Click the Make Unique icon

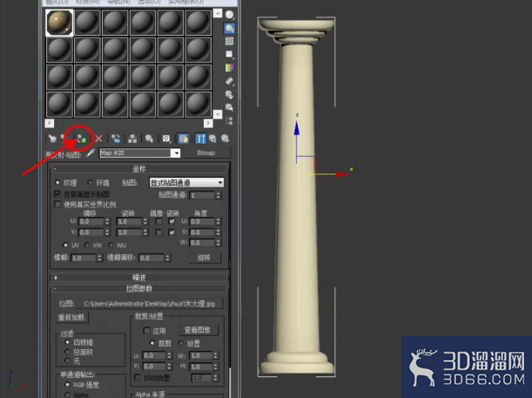pos(132,138)
